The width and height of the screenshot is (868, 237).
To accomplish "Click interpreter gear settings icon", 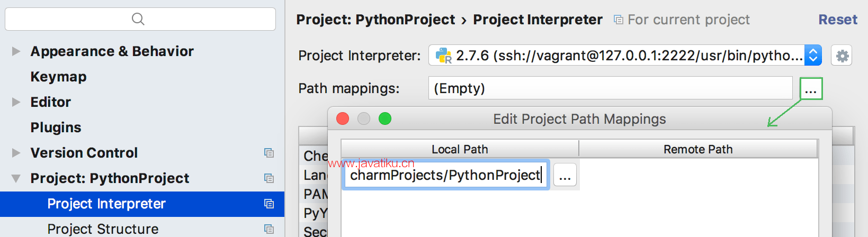I will 842,55.
